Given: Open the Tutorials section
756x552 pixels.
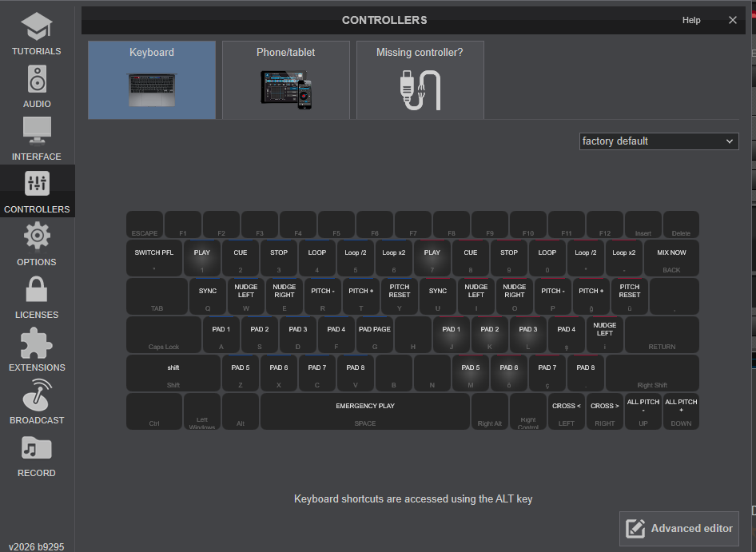Looking at the screenshot, I should click(x=37, y=34).
